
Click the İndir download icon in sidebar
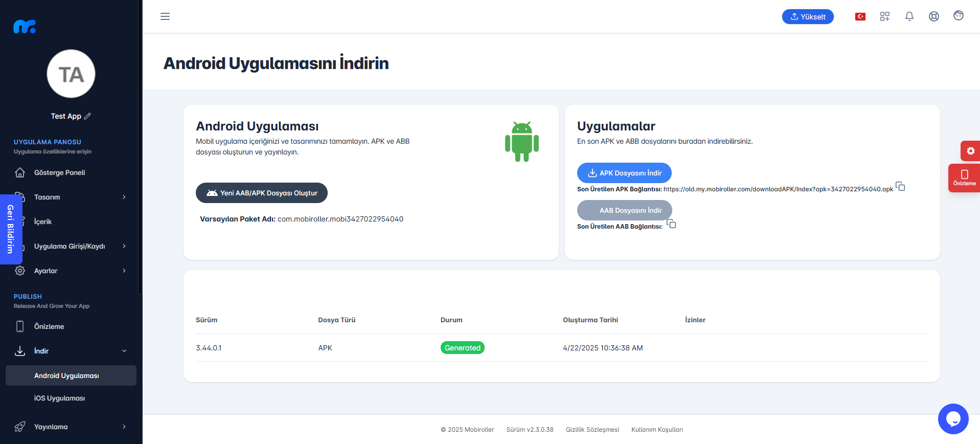[x=20, y=351]
